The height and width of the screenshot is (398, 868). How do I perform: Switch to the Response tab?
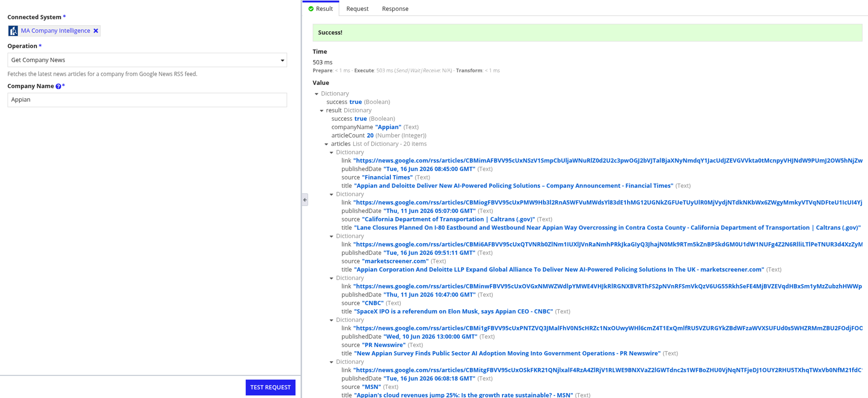[x=395, y=9]
